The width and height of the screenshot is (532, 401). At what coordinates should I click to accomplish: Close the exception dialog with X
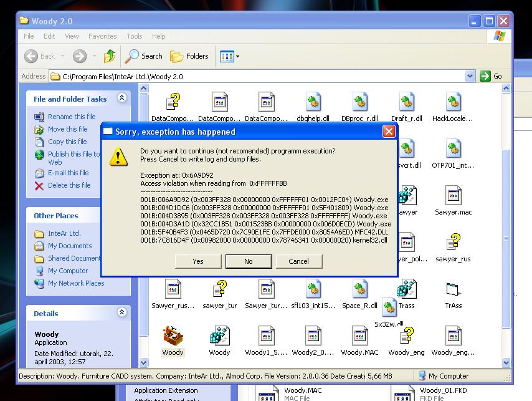(389, 132)
